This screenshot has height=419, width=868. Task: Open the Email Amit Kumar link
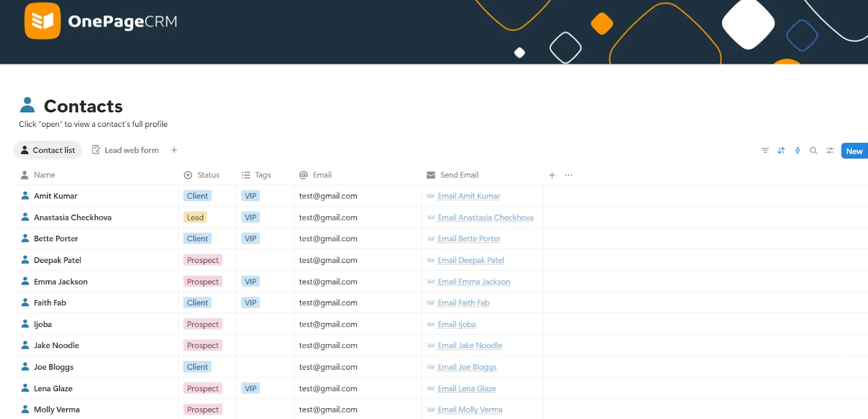click(x=469, y=196)
